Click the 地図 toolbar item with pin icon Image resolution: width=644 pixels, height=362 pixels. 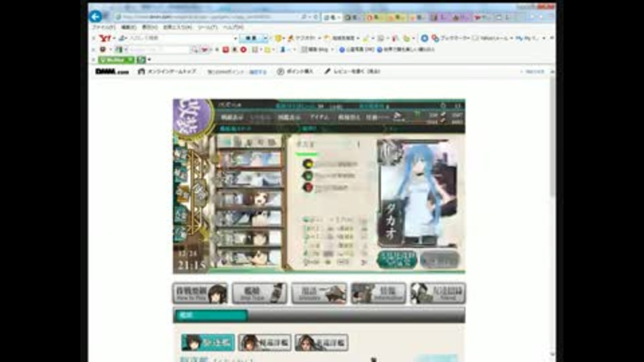coord(341,38)
